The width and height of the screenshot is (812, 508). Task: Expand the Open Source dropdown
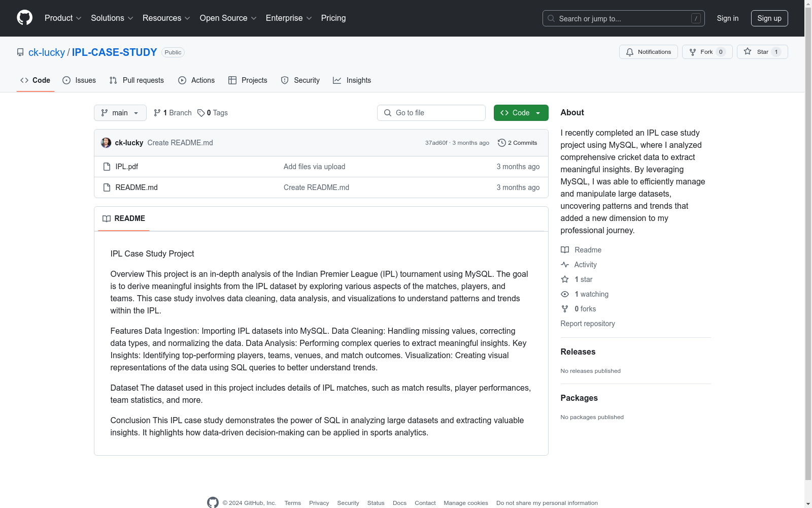tap(228, 18)
